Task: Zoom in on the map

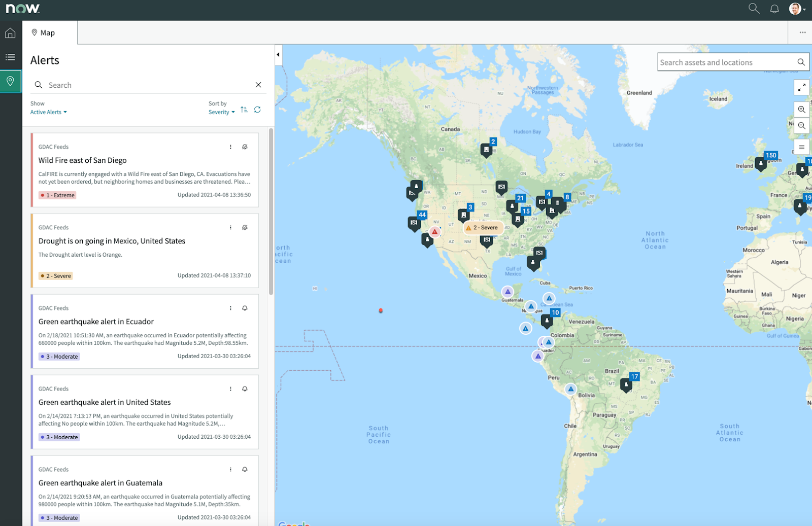Action: [x=801, y=110]
